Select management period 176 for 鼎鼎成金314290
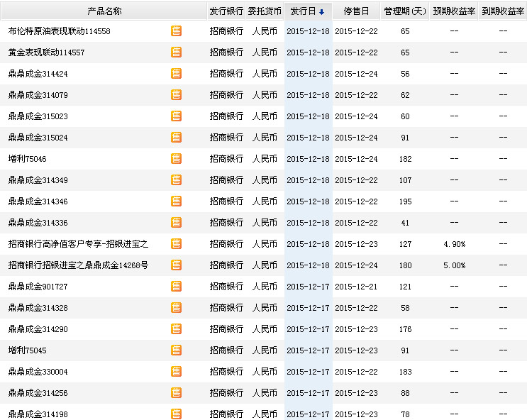527x420 pixels. [x=405, y=329]
